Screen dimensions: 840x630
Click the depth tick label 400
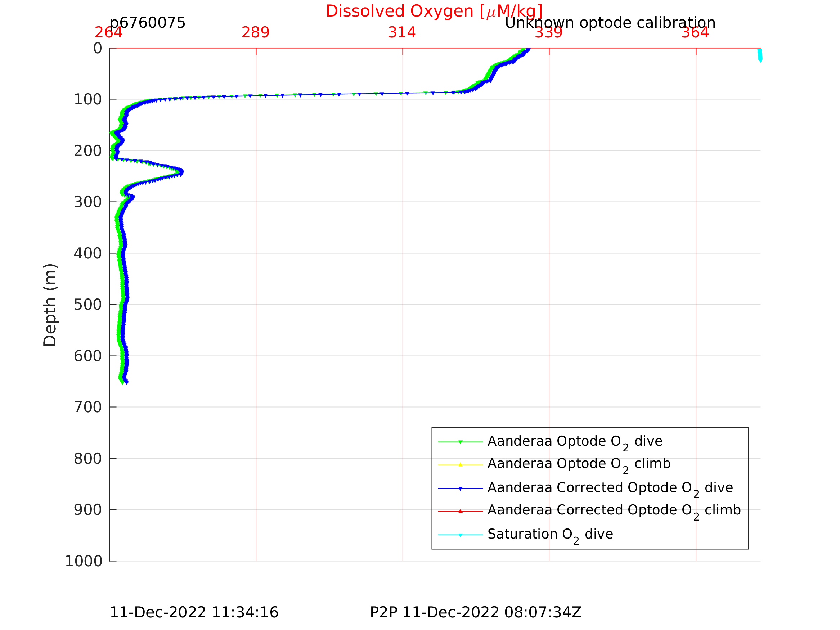click(x=88, y=254)
